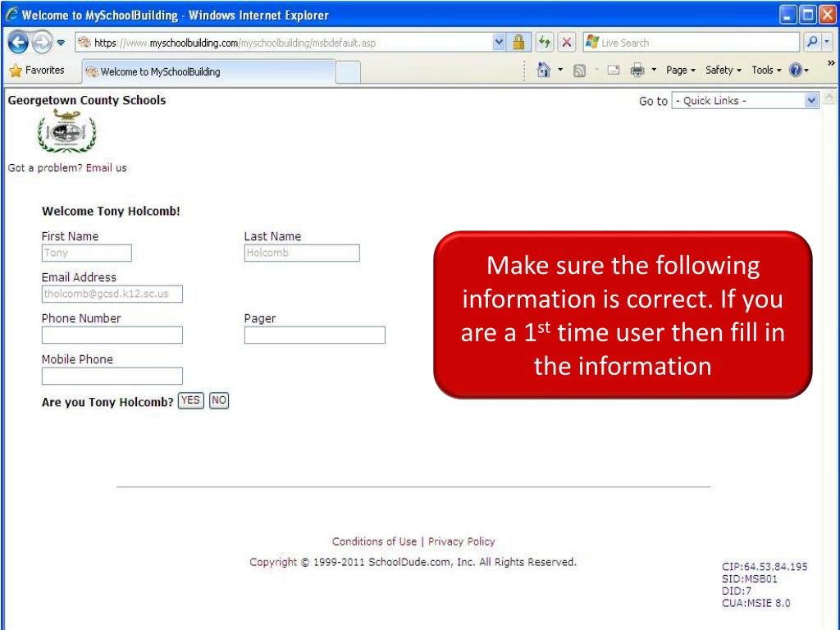The height and width of the screenshot is (630, 840).
Task: Click the page scrollbar up arrow
Action: tap(829, 98)
